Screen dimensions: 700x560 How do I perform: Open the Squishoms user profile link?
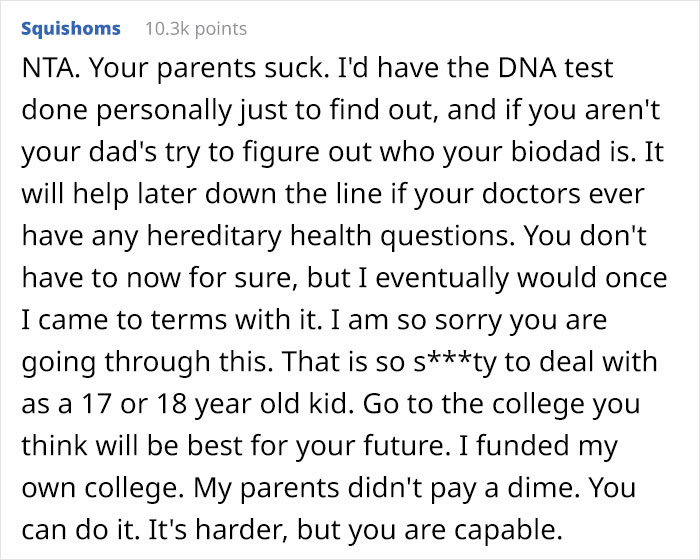pos(70,28)
